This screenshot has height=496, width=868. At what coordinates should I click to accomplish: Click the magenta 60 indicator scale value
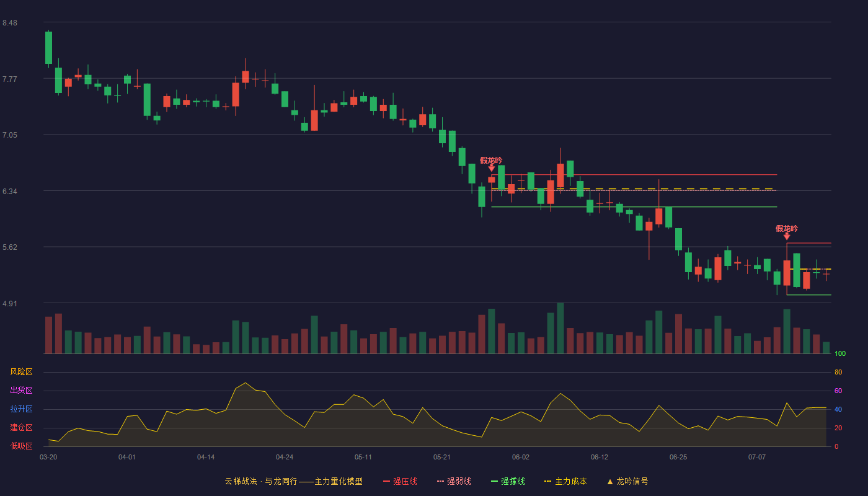tap(838, 391)
